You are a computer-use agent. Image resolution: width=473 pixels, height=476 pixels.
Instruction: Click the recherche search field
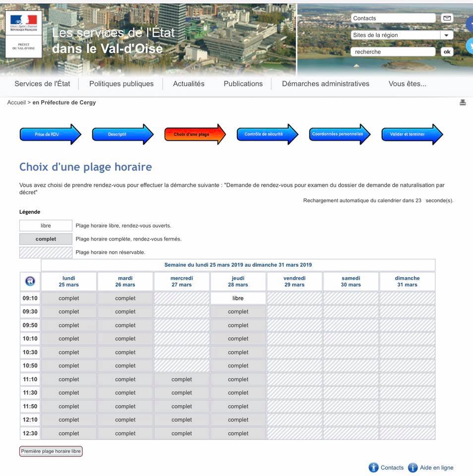(x=393, y=52)
